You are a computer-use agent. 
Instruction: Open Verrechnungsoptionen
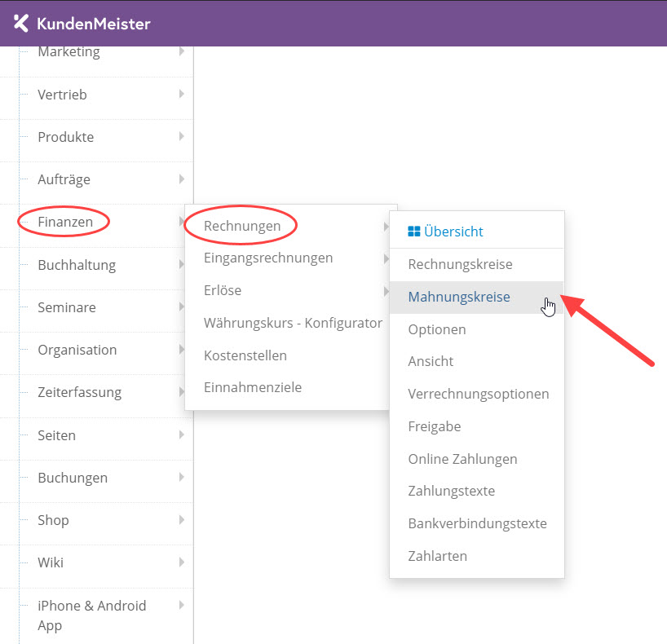click(478, 394)
